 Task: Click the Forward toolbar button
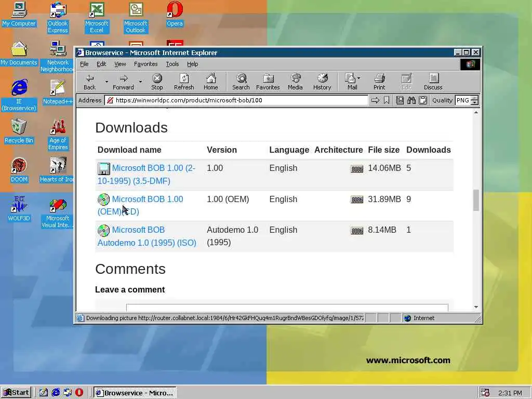[x=123, y=82]
